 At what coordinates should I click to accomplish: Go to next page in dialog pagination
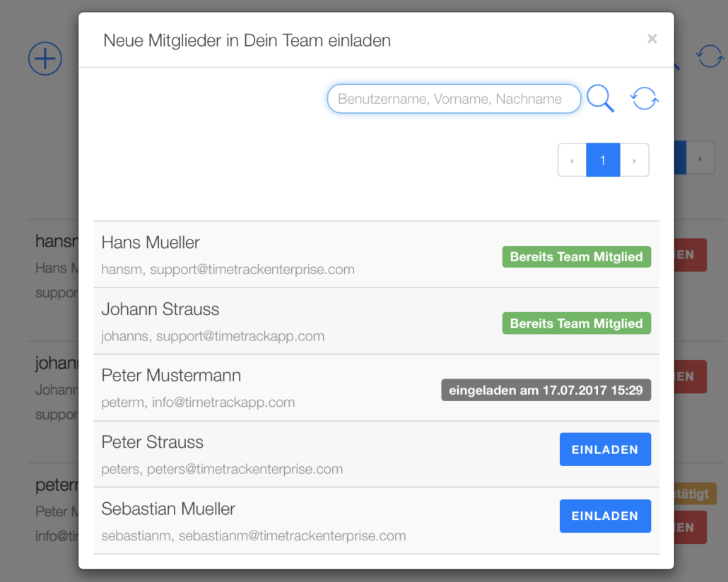point(634,160)
